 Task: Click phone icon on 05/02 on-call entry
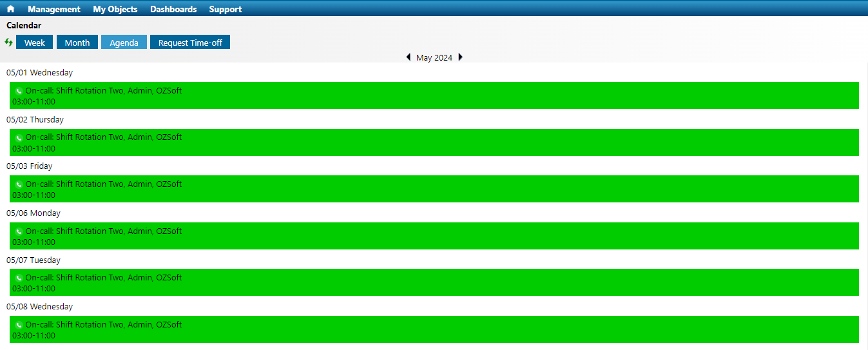point(19,137)
